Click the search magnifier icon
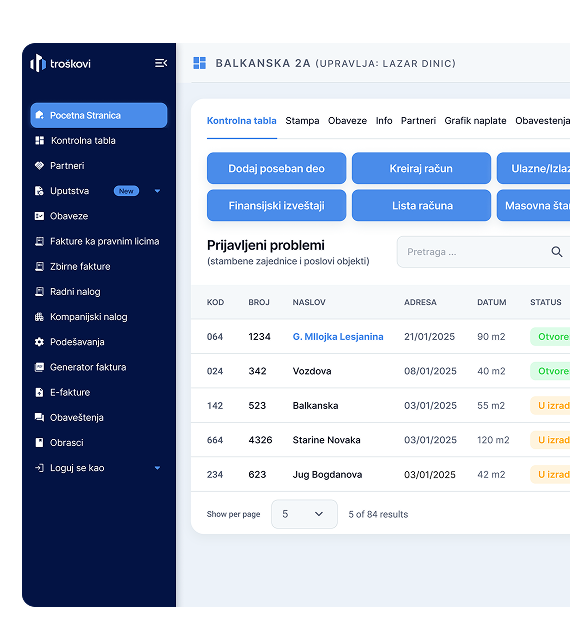 click(x=557, y=252)
